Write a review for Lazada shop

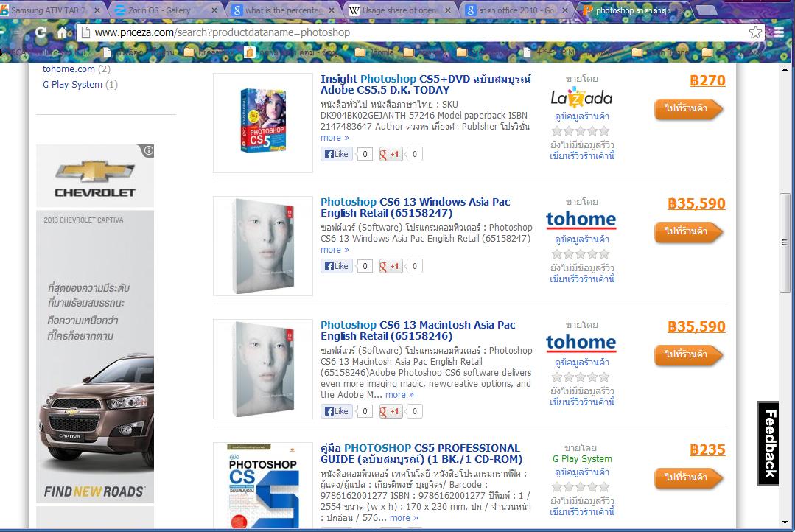coord(582,156)
